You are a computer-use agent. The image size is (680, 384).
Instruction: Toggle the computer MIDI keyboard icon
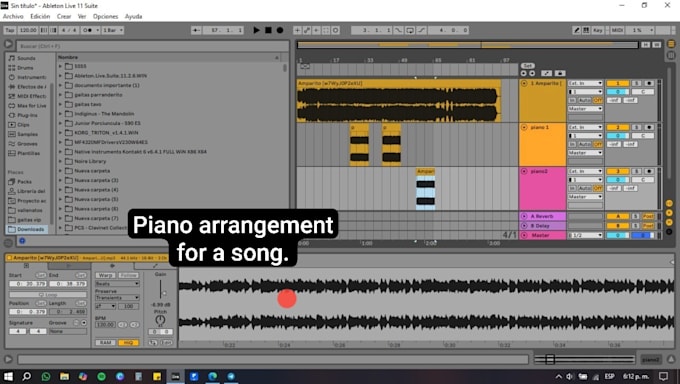[586, 30]
